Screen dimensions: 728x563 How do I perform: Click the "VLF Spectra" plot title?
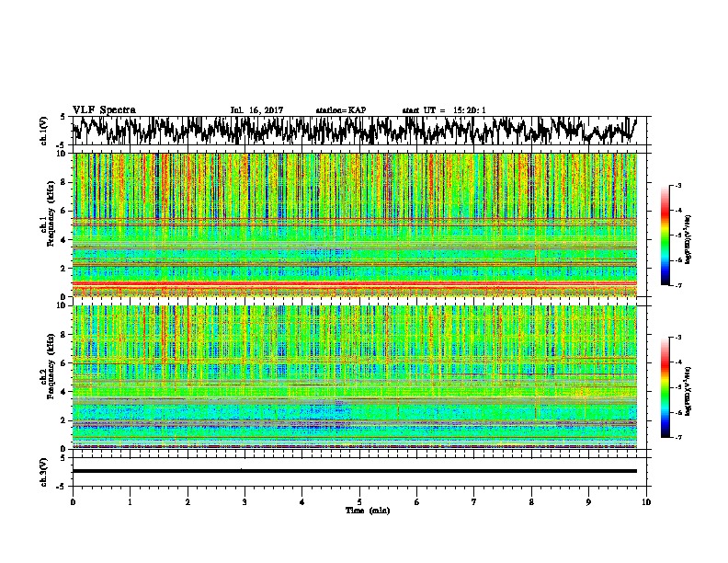click(104, 110)
